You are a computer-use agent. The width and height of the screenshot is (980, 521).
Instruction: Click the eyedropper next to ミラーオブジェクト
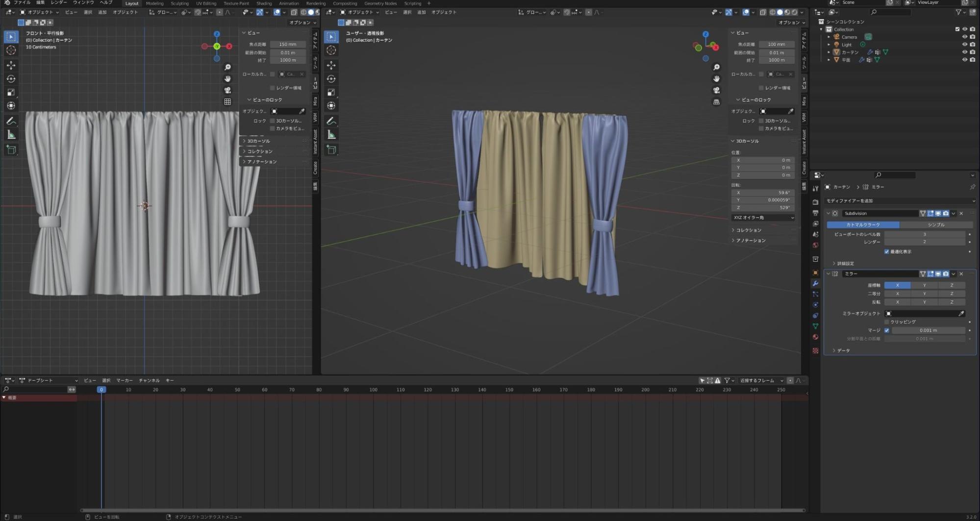point(961,314)
